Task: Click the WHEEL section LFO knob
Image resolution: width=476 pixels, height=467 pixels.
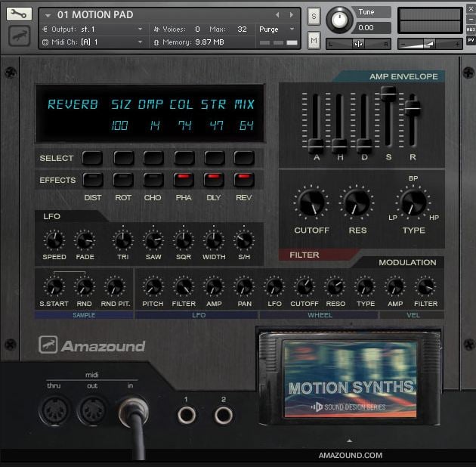Action: coord(274,286)
